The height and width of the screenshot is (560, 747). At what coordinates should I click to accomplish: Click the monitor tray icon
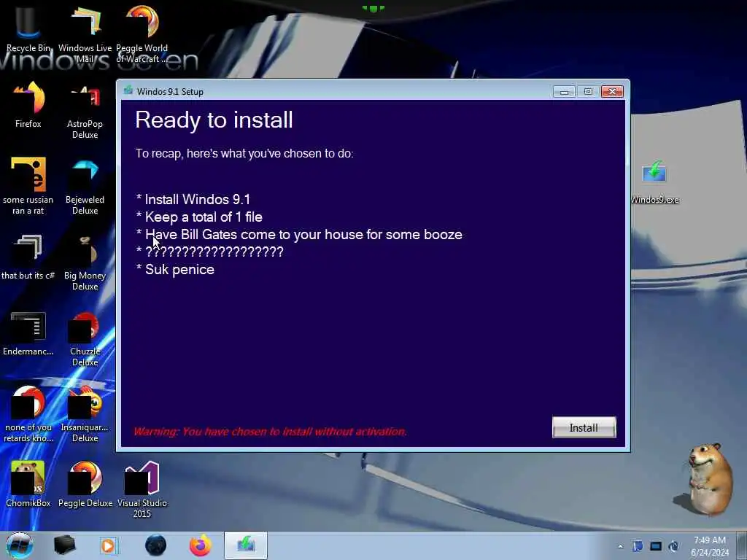[x=656, y=546]
